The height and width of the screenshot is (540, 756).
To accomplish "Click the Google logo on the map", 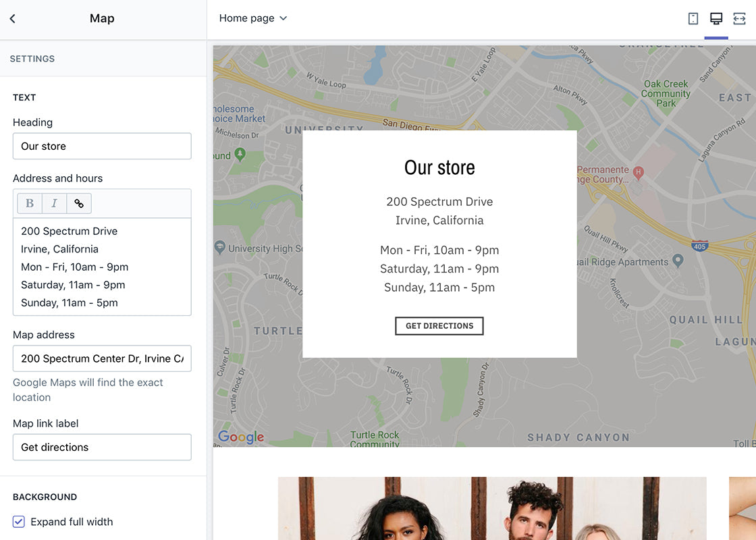I will coord(241,437).
